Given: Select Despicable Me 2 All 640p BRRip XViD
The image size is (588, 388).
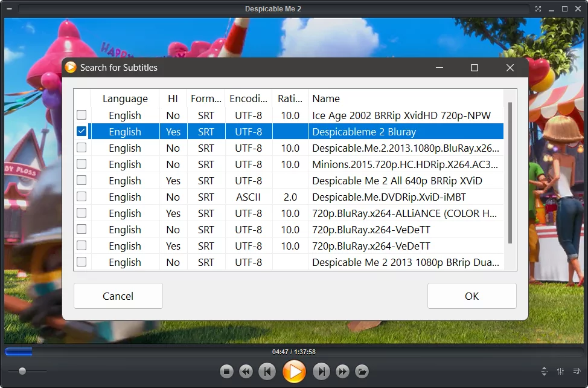Looking at the screenshot, I should (x=397, y=181).
